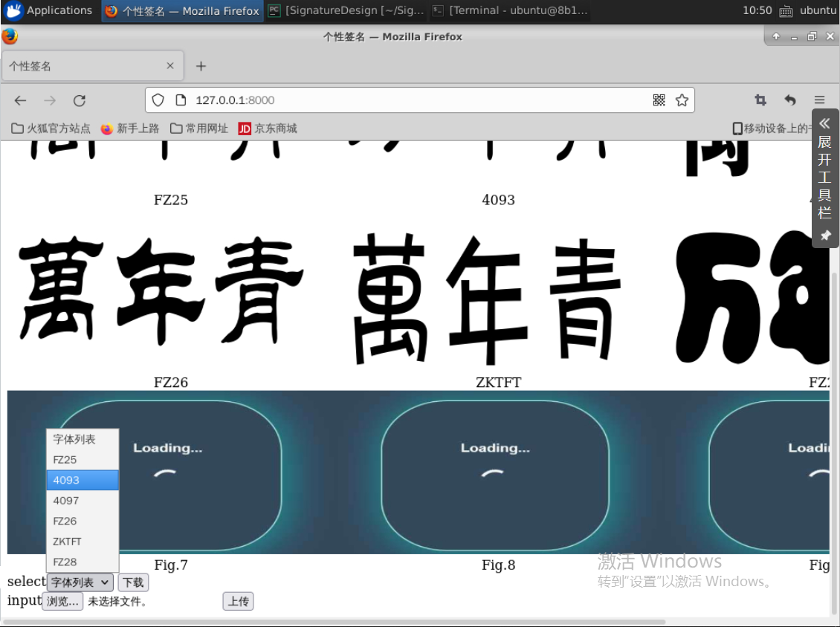Click the shield tracking protection icon
840x627 pixels.
click(158, 100)
